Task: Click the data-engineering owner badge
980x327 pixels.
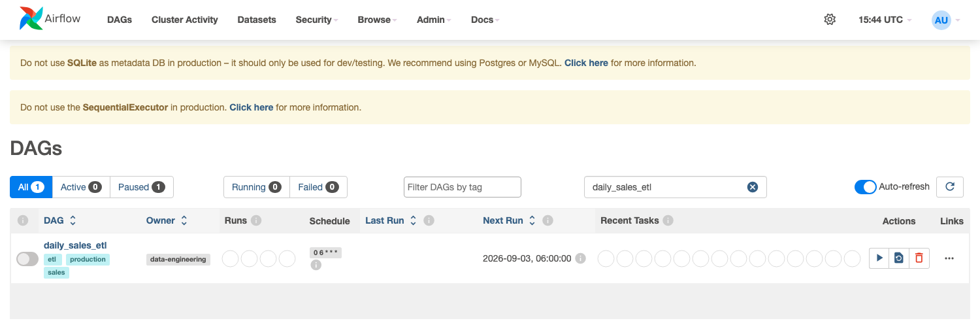Action: tap(178, 260)
